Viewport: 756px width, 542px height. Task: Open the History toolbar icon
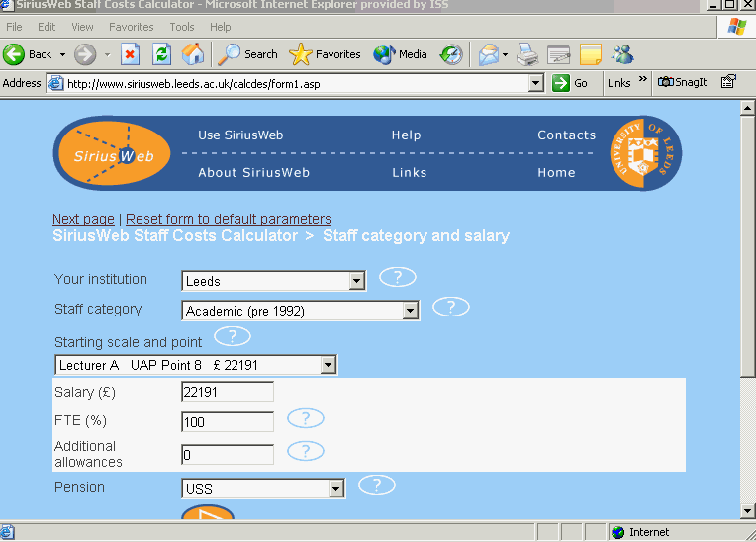point(451,54)
